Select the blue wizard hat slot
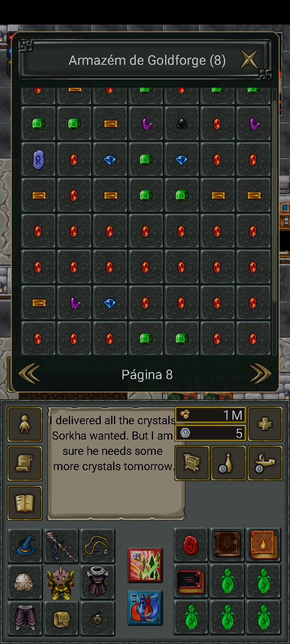The height and width of the screenshot is (644, 290). [x=25, y=546]
